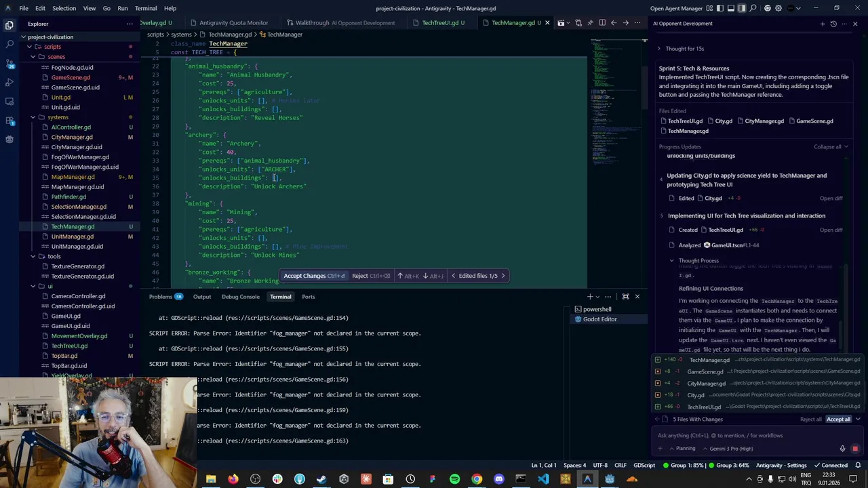
Task: Click Collapse all in Progress Updates
Action: 831,146
